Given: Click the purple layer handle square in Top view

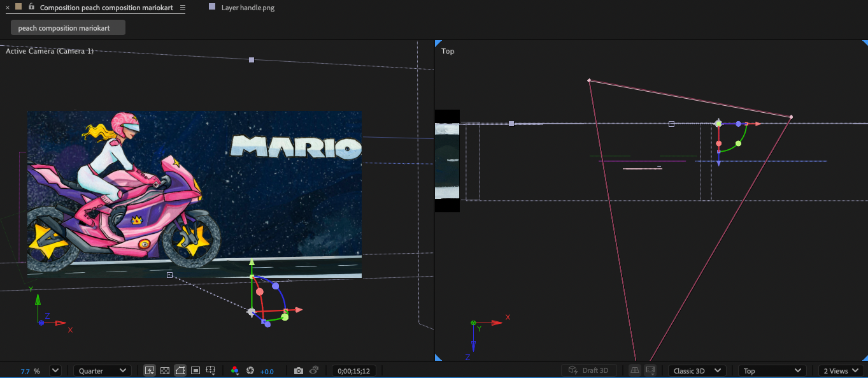Looking at the screenshot, I should (x=511, y=124).
